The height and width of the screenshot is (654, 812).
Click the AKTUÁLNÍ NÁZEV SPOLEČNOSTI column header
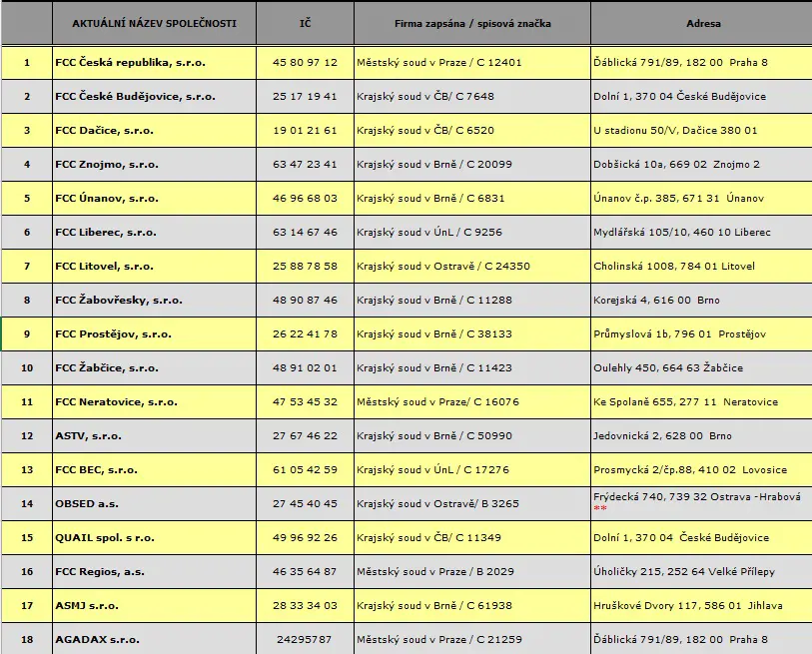click(154, 23)
